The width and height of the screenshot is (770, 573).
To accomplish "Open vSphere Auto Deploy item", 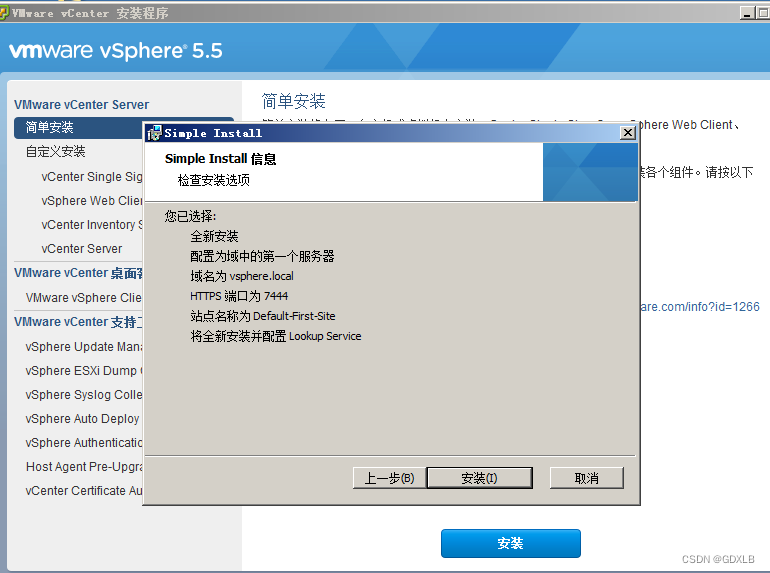I will click(82, 419).
